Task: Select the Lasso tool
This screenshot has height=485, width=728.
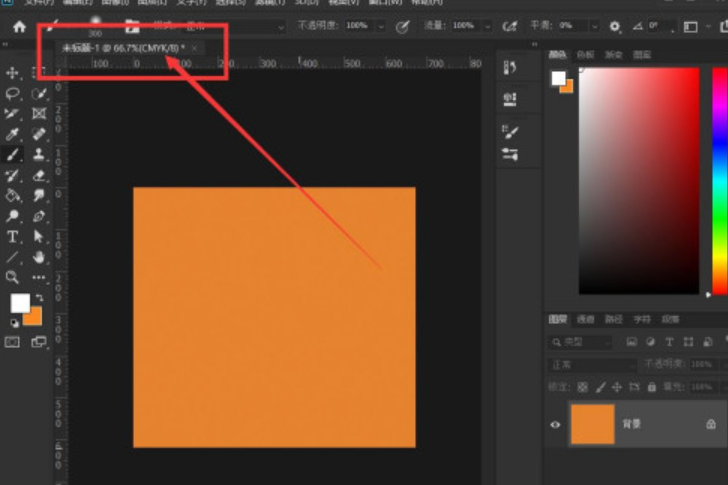Action: 12,93
